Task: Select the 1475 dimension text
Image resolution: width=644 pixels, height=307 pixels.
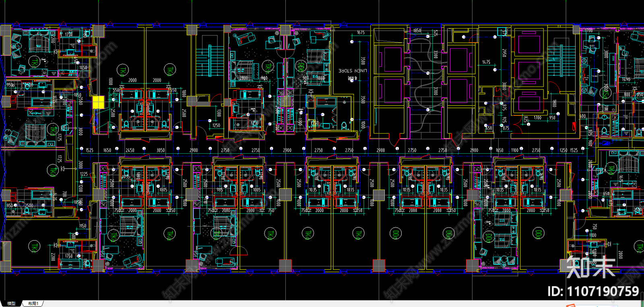Action: coord(486,62)
